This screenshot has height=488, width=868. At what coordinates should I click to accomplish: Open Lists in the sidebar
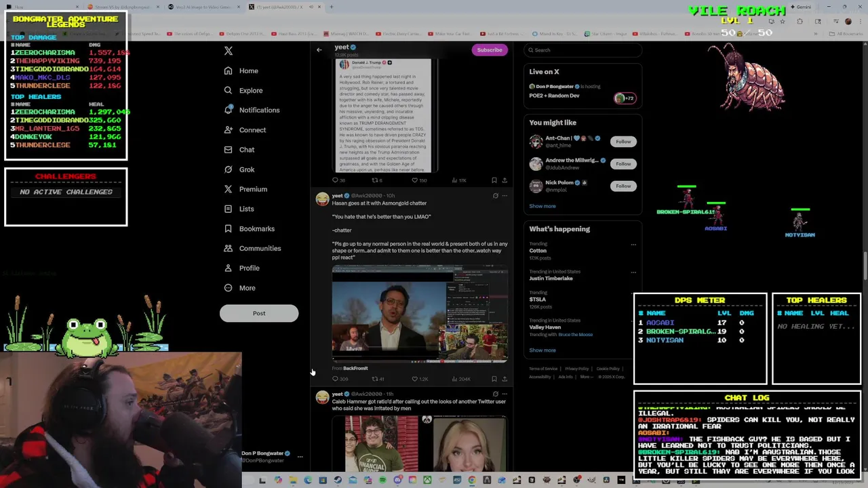click(239, 209)
